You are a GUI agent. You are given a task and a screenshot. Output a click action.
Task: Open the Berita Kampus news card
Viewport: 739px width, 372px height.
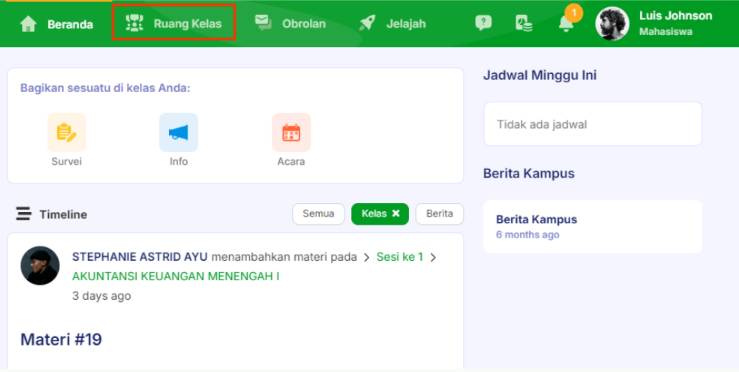pos(592,226)
